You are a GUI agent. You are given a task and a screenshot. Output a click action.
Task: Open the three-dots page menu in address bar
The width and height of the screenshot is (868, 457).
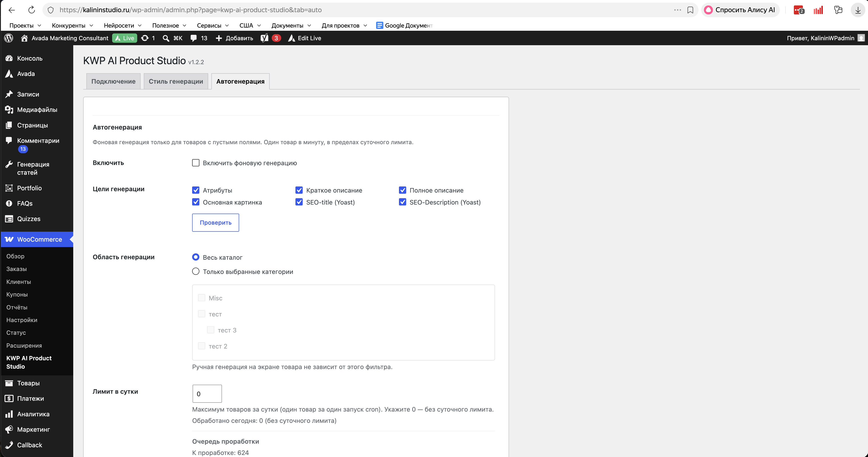tap(678, 10)
